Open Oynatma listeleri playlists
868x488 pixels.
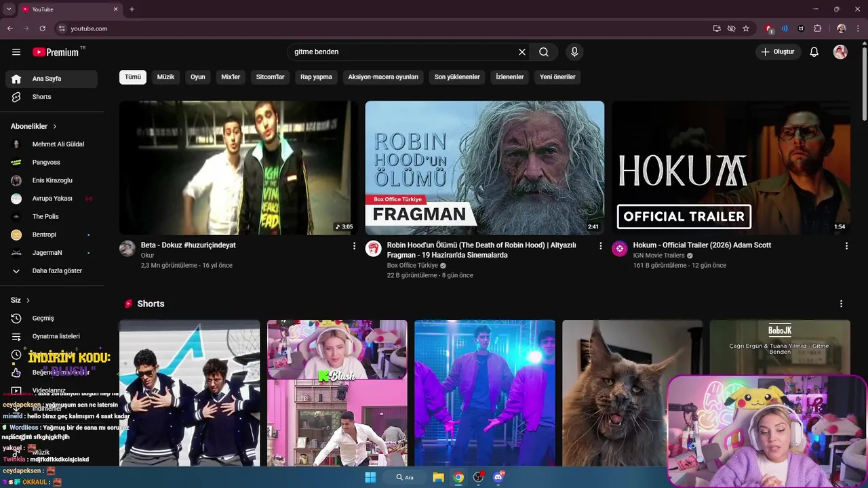pyautogui.click(x=52, y=336)
